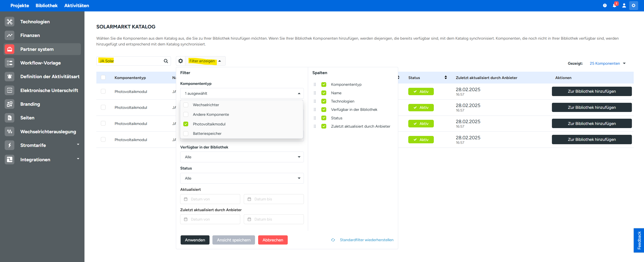644x262 pixels.
Task: Expand the 25 Komponenten display dropdown
Action: coord(607,63)
